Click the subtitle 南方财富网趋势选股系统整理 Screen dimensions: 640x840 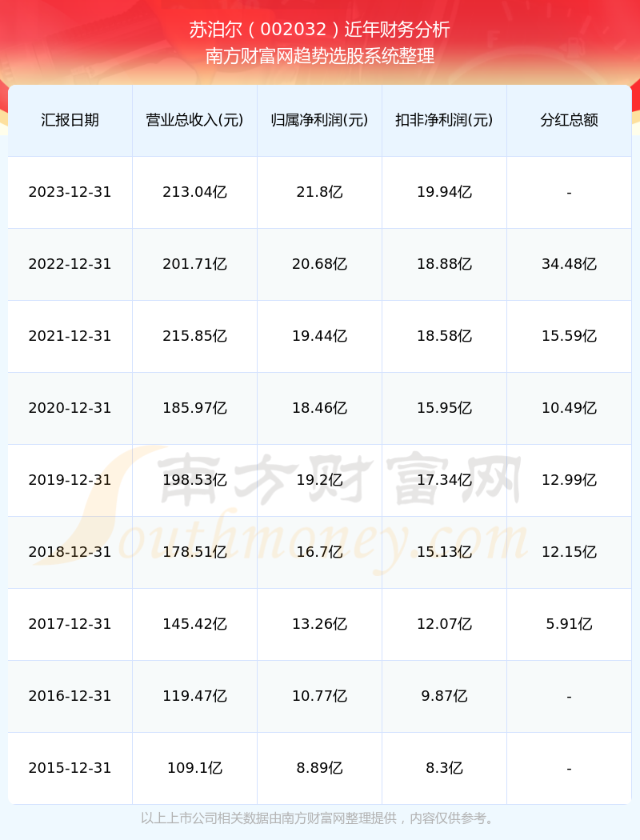tap(320, 56)
